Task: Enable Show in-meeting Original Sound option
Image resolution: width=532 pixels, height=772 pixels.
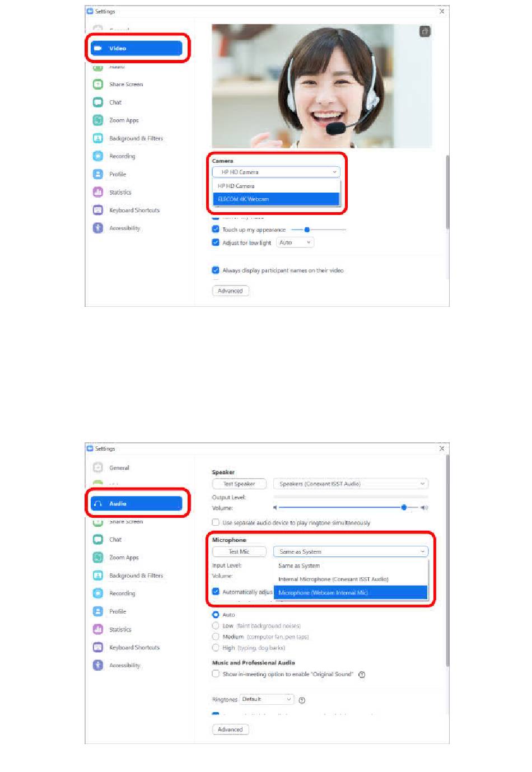Action: coord(216,674)
